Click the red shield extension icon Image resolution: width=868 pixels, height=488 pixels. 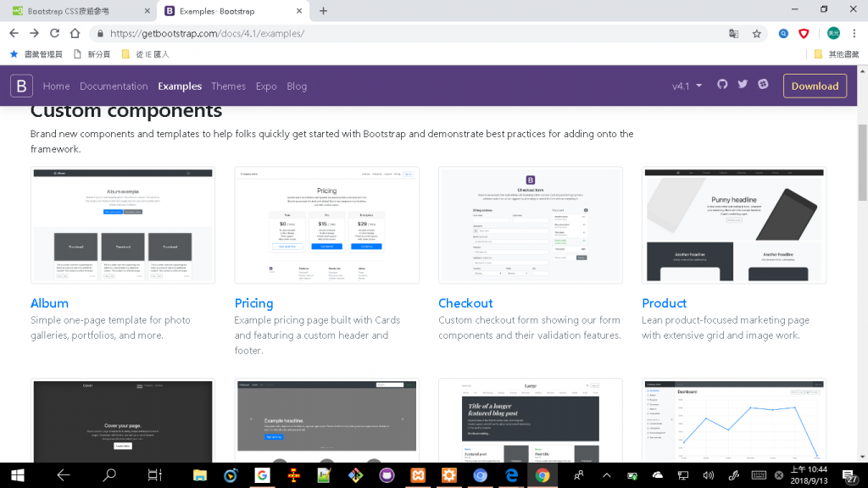click(804, 34)
